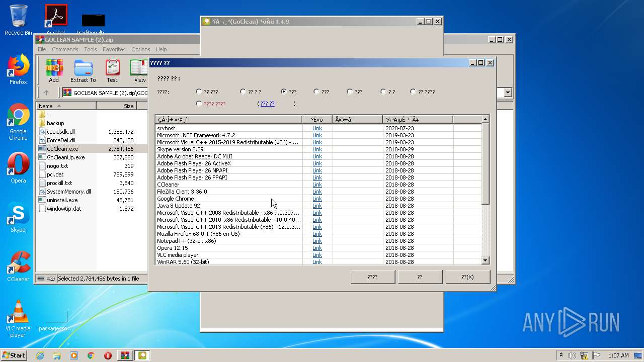
Task: Select the backup folder in archive
Action: [55, 123]
